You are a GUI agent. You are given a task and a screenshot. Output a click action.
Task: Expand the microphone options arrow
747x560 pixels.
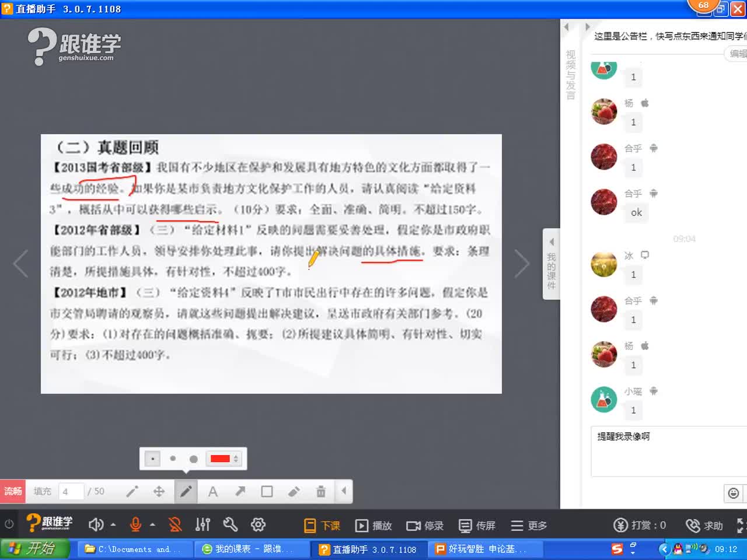pos(152,525)
